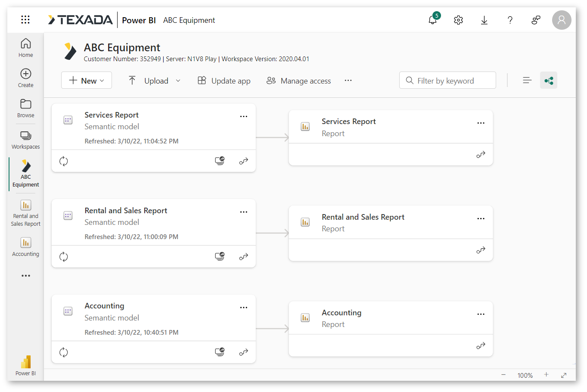Open the Rental and Sales Report semantic model title
This screenshot has height=392, width=587.
click(x=126, y=211)
